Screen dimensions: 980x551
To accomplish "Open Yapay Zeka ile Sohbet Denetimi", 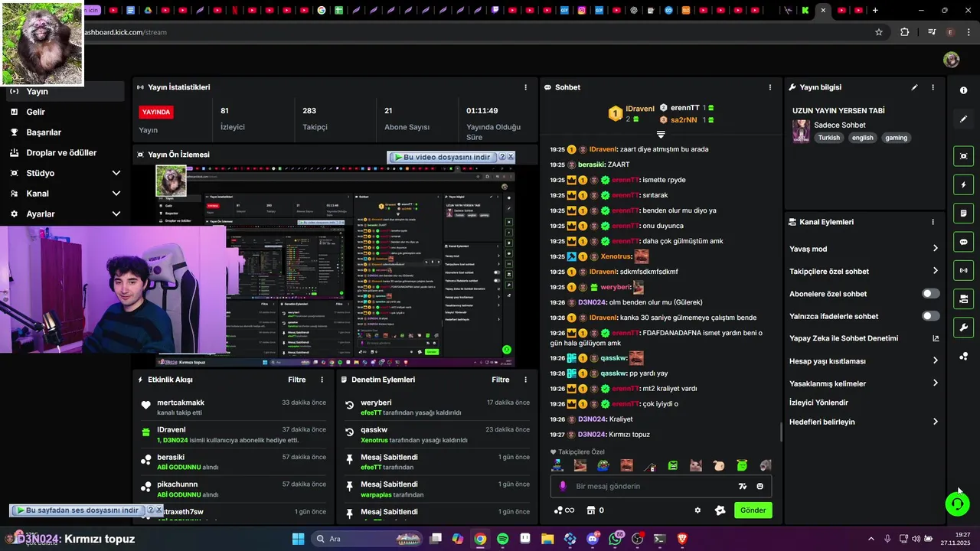I will click(864, 338).
